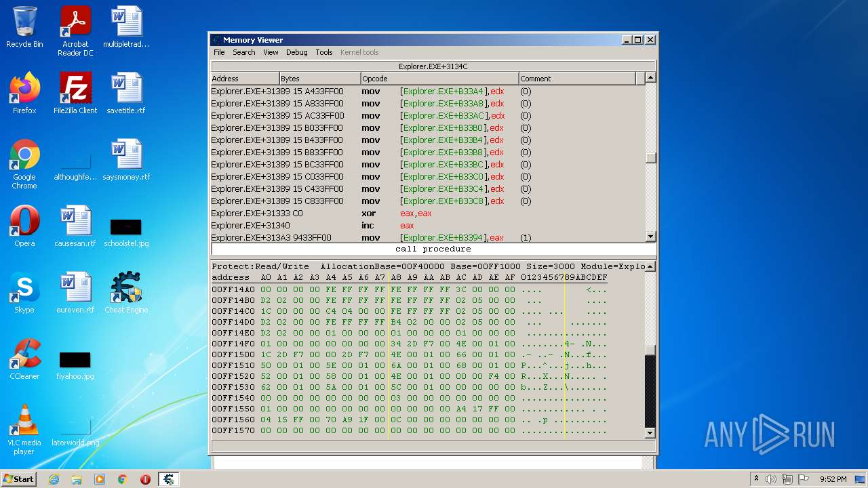Launch Opera from the desktop
The image size is (868, 488).
(x=24, y=226)
